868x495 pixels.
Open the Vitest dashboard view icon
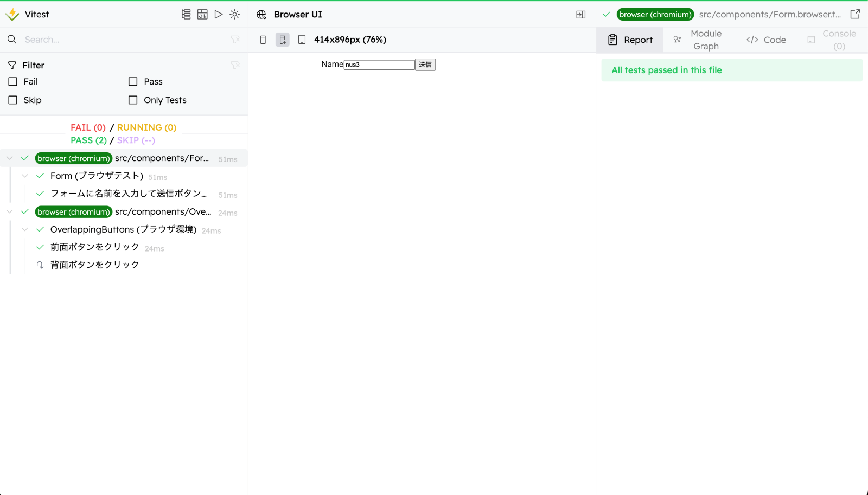202,15
